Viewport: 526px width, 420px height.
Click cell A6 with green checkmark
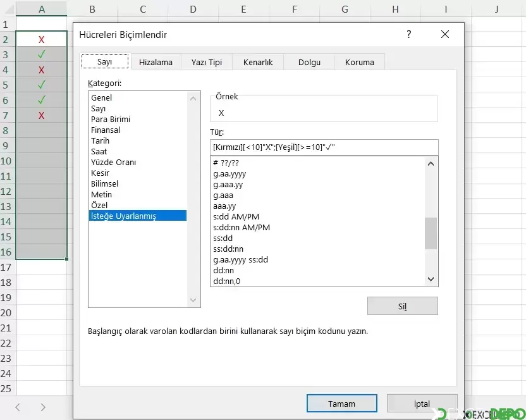click(x=41, y=100)
